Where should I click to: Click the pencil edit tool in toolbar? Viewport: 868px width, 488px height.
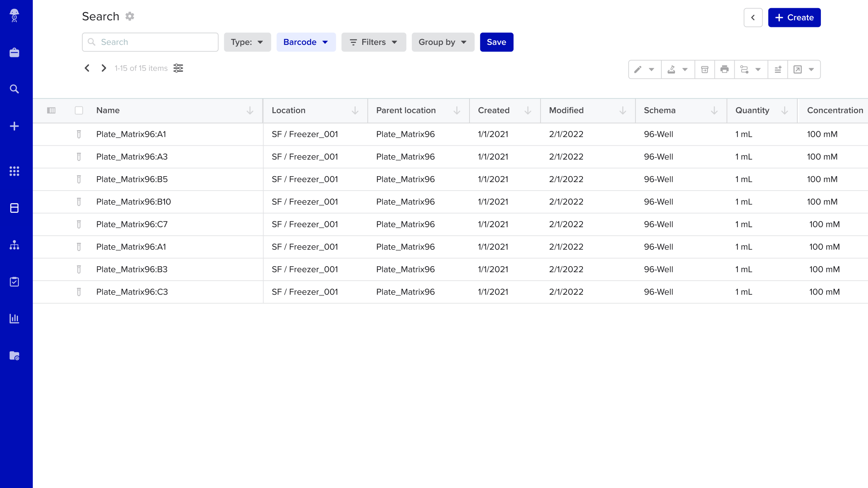pos(638,69)
